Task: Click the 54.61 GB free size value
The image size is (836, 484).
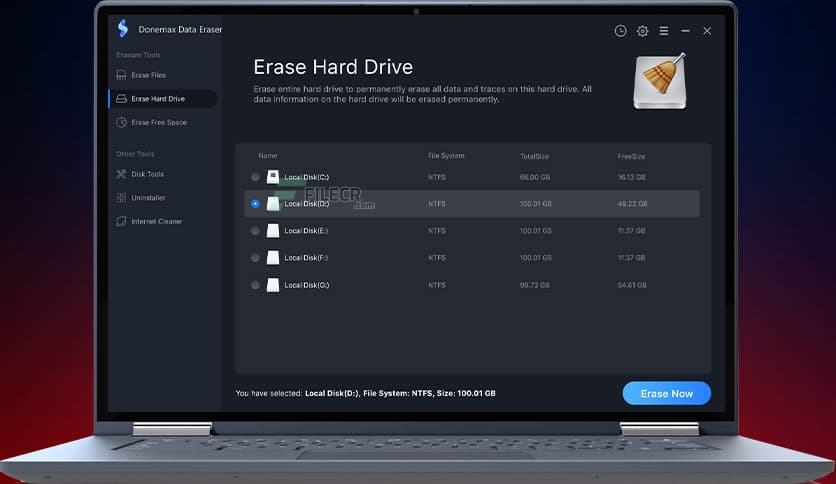Action: tap(632, 285)
